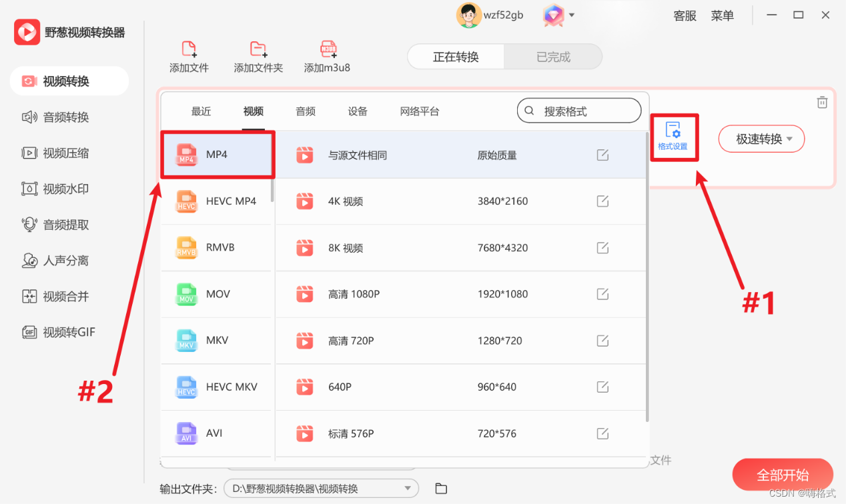
Task: Click the wzf52gb user avatar
Action: pos(468,15)
